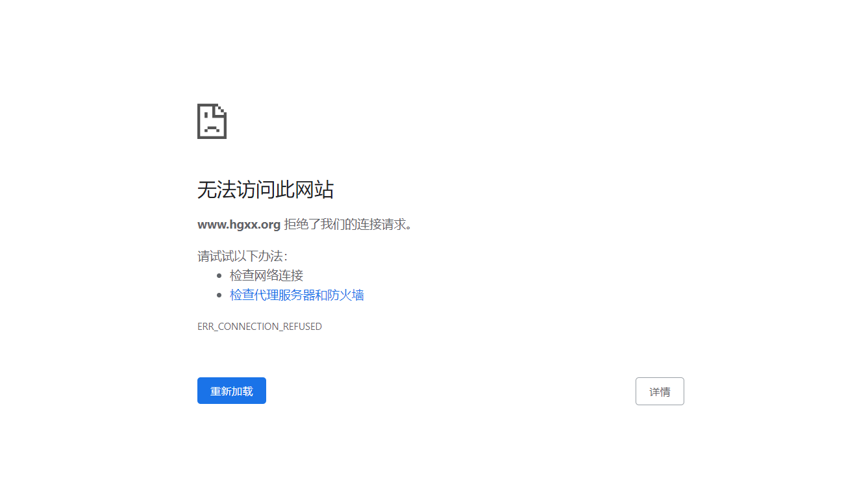Follow the 检查代理服务器和防火墙 link

297,295
